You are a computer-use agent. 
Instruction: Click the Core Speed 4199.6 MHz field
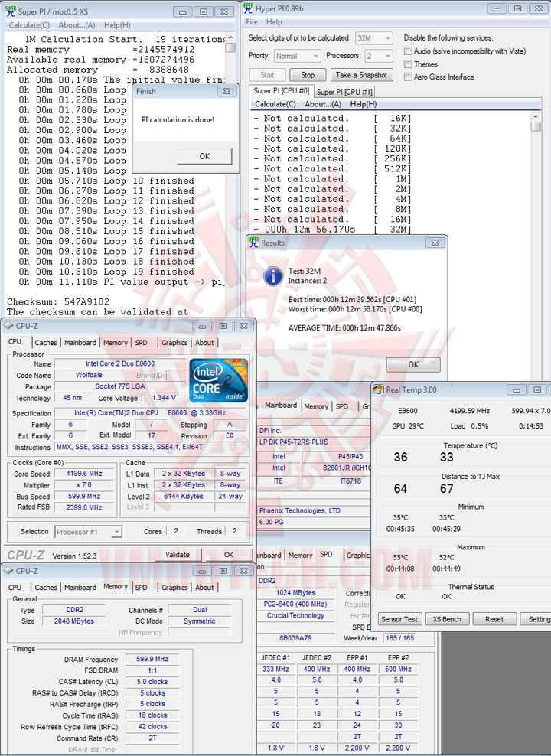(x=85, y=474)
